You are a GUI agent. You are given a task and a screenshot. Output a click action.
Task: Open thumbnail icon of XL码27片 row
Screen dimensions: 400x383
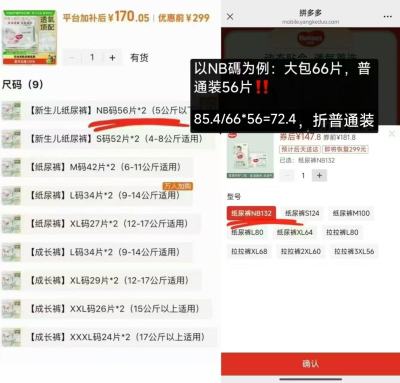(11, 224)
